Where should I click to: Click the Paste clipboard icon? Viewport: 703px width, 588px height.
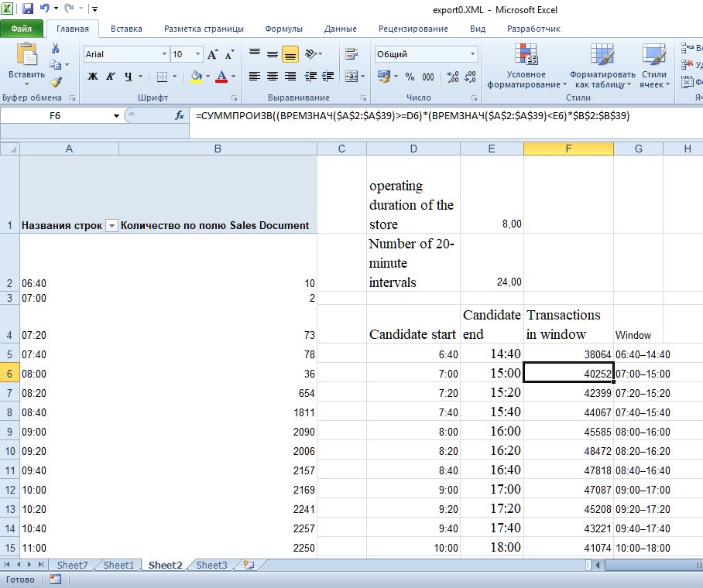click(26, 55)
